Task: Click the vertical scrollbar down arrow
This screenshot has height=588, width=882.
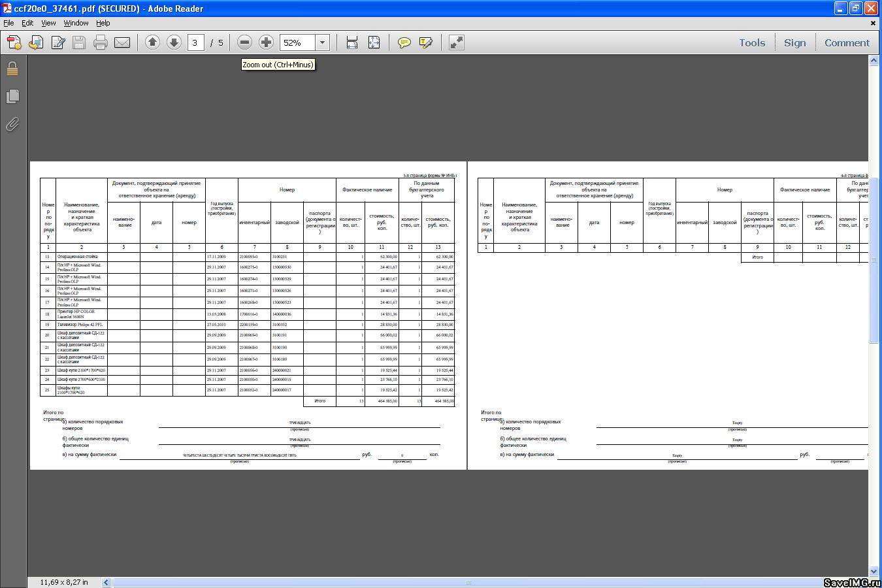Action: (874, 571)
